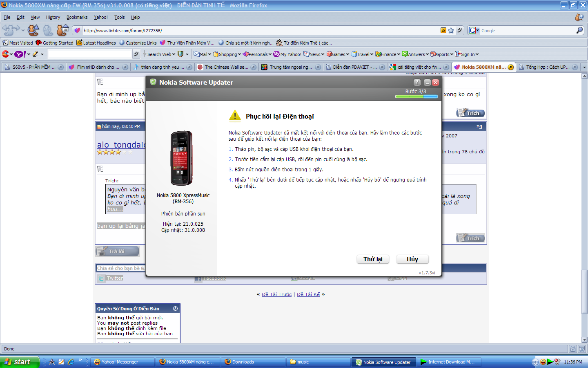This screenshot has height=368, width=588.
Task: Switch to Film mHD dành cho tab
Action: pos(98,67)
